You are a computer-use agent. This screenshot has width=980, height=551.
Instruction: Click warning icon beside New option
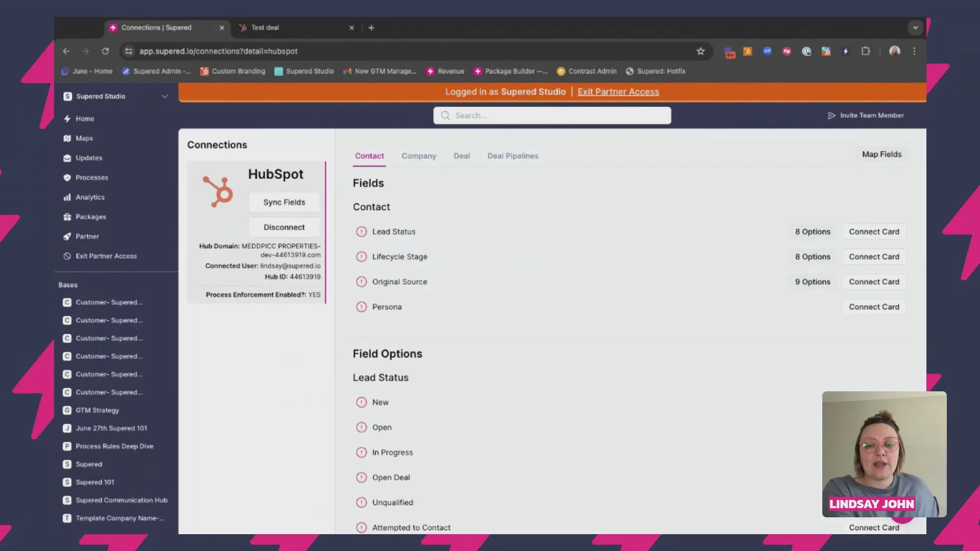[x=361, y=402]
